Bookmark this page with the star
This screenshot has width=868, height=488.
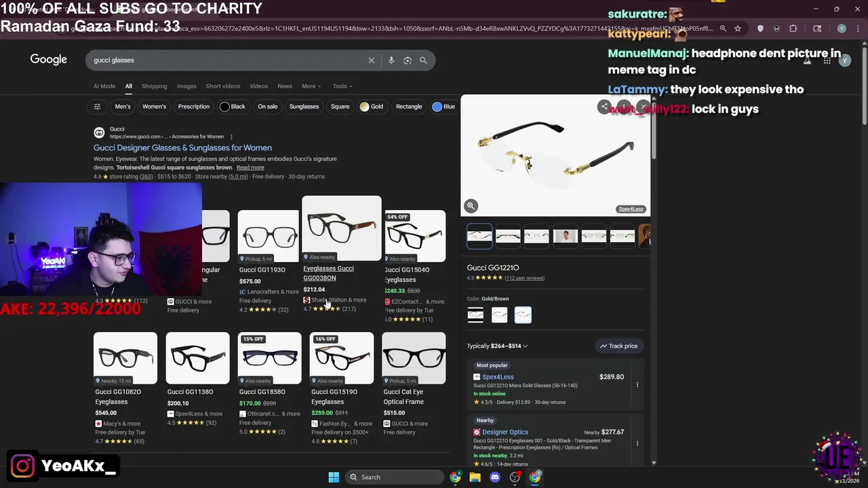738,28
